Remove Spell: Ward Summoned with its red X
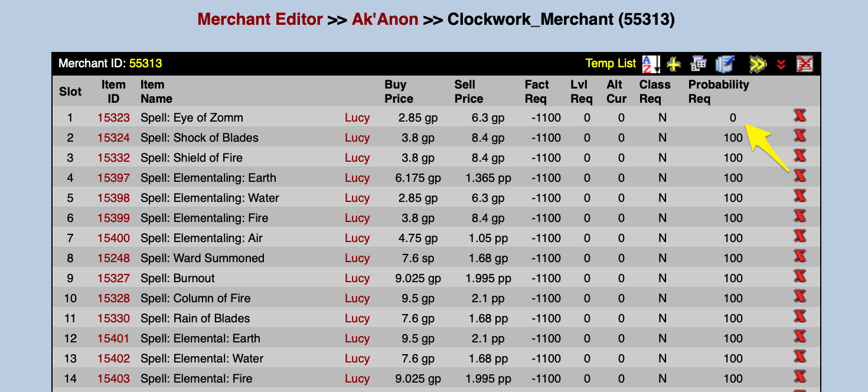868x392 pixels. click(800, 257)
